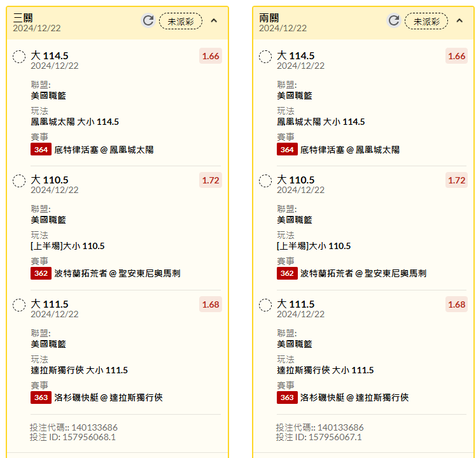476x458 pixels.
Task: Click 洛杉磯快艇 @ 達拉斯獨行俠 in 三關
Action: (x=108, y=397)
